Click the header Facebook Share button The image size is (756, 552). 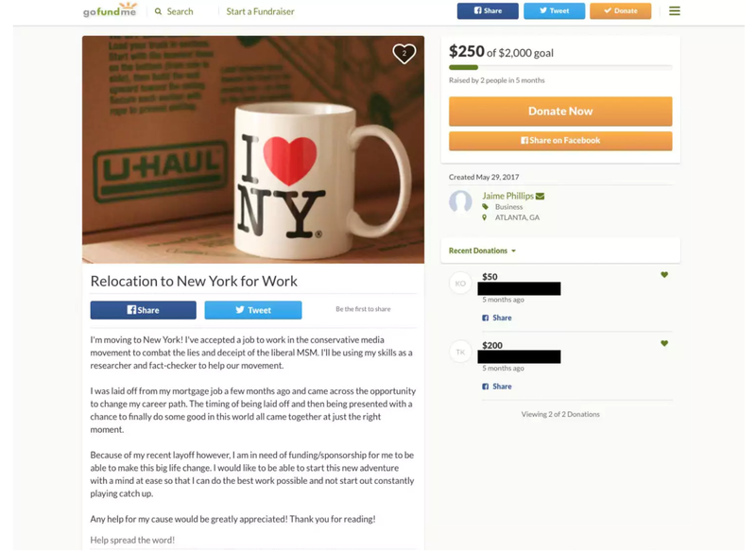[488, 10]
